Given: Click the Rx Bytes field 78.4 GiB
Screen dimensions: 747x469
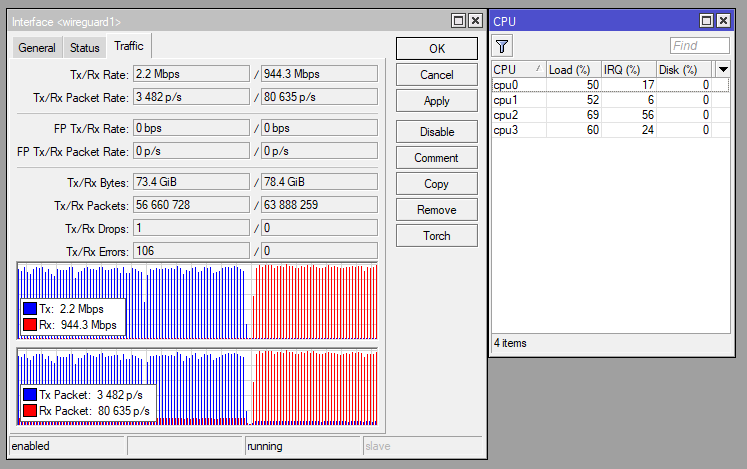Looking at the screenshot, I should tap(319, 182).
